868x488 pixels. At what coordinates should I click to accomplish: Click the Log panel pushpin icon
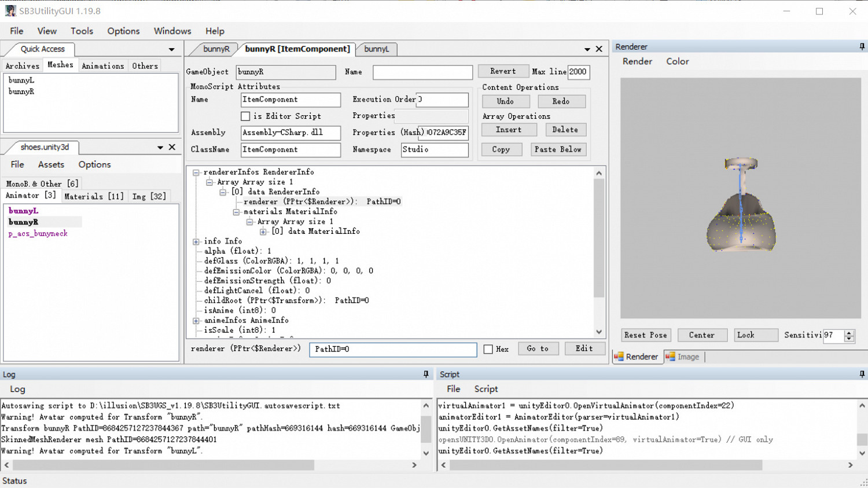click(426, 375)
